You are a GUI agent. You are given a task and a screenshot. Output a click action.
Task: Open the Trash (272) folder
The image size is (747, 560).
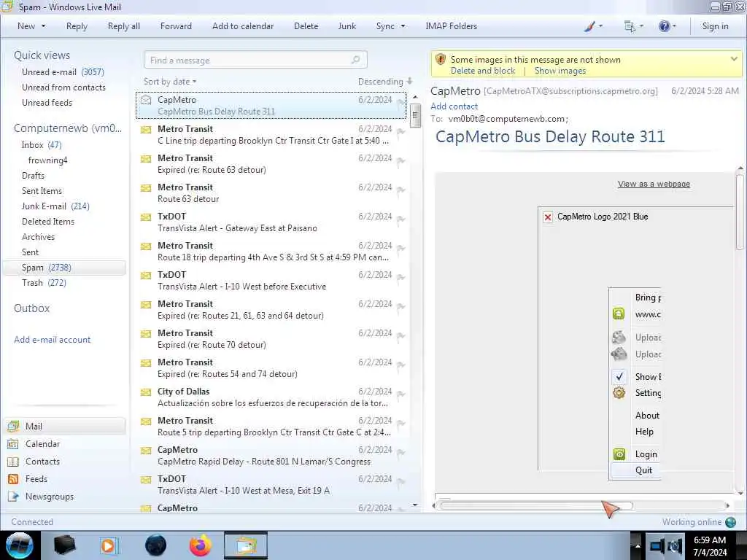tap(44, 283)
